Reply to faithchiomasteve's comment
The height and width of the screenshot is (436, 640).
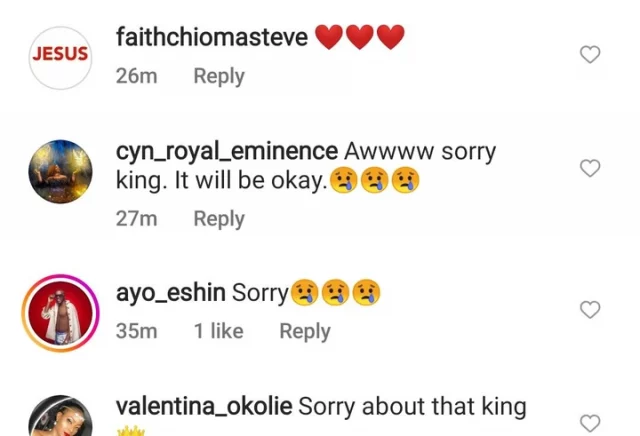coord(219,76)
